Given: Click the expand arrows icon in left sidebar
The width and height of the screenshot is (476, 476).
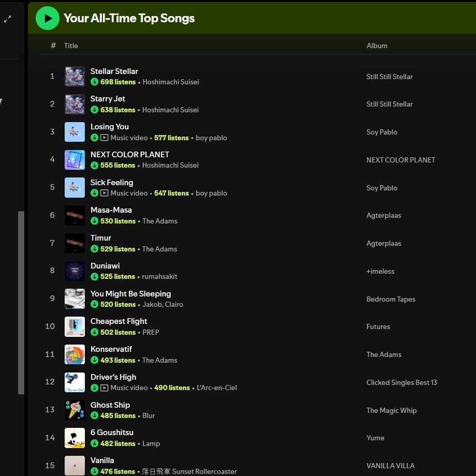Looking at the screenshot, I should [8, 19].
